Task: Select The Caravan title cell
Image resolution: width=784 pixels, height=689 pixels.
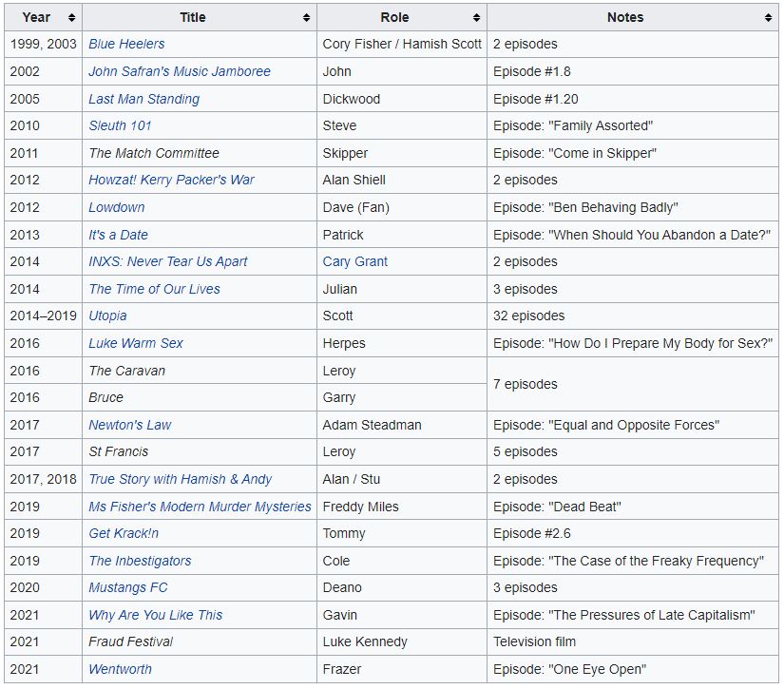Action: 200,371
